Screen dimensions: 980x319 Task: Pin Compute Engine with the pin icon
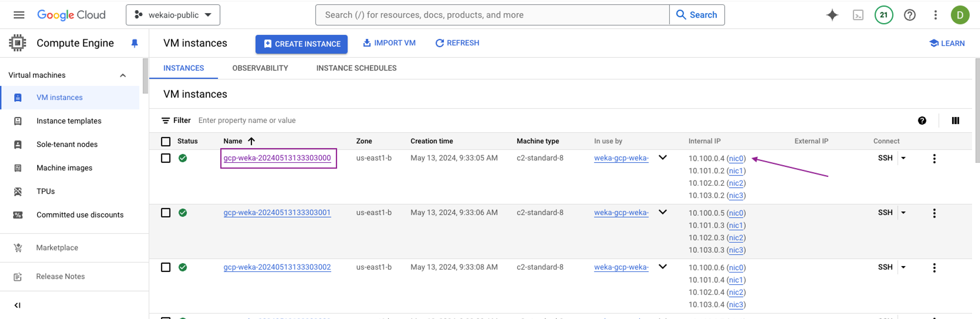click(x=135, y=44)
